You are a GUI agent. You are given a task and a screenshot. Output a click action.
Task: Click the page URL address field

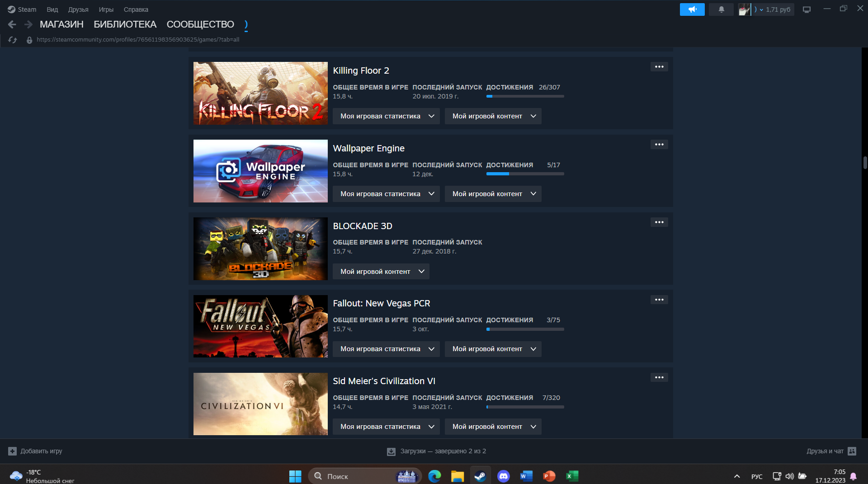click(x=138, y=40)
